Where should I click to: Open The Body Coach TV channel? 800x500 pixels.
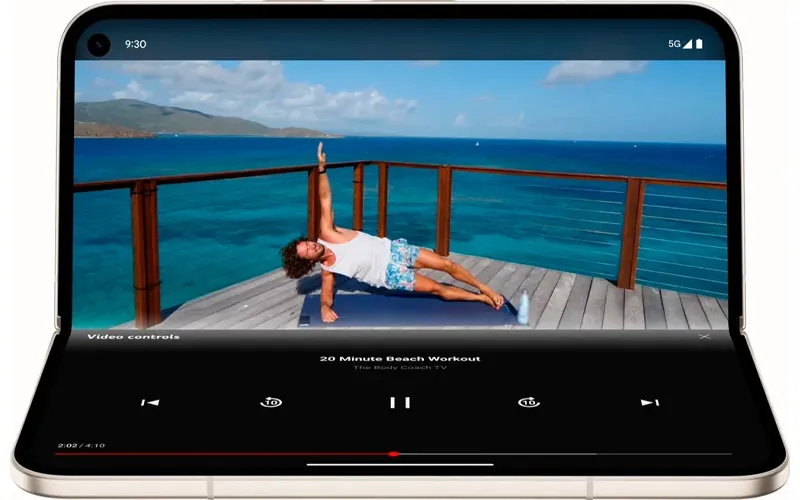click(x=400, y=368)
